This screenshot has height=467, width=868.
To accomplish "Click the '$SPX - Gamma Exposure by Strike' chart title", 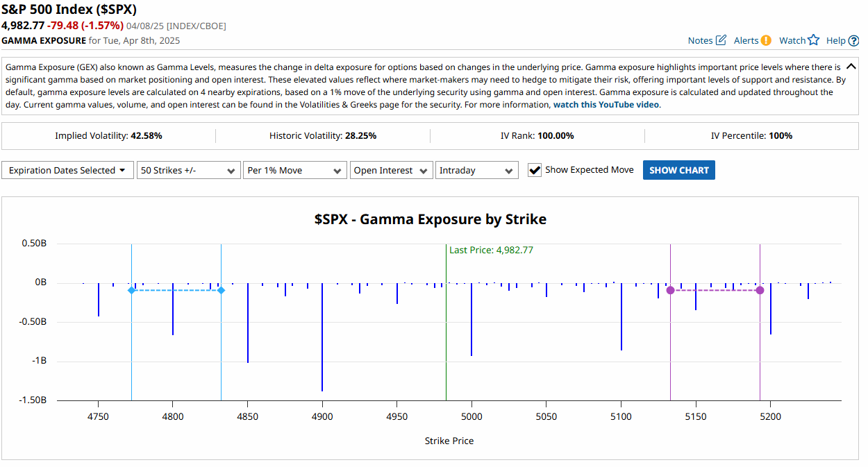I will click(x=431, y=219).
